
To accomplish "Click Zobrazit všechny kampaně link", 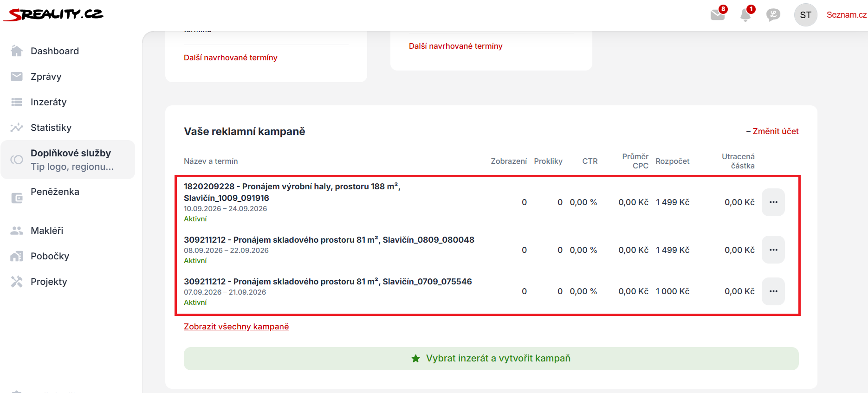I will click(236, 327).
